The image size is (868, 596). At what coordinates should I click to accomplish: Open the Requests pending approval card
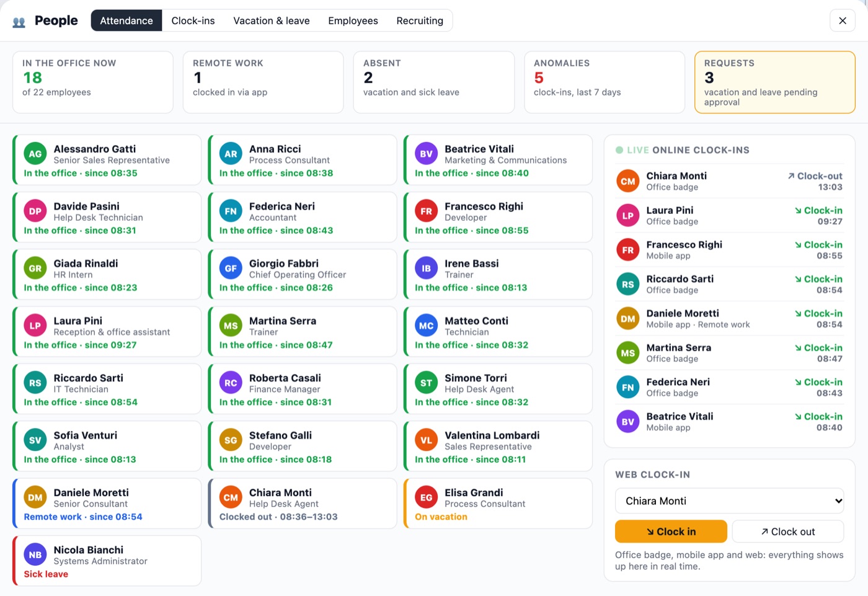tap(775, 82)
